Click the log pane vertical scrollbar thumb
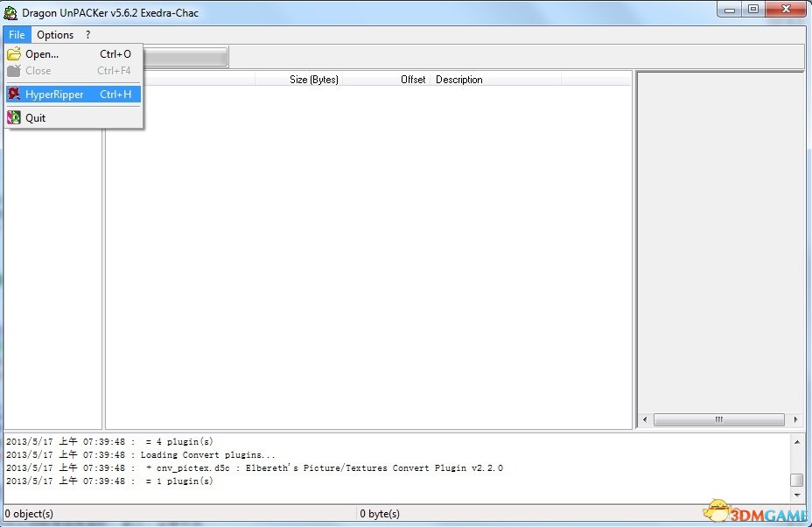Viewport: 812px width, 527px height. (797, 480)
